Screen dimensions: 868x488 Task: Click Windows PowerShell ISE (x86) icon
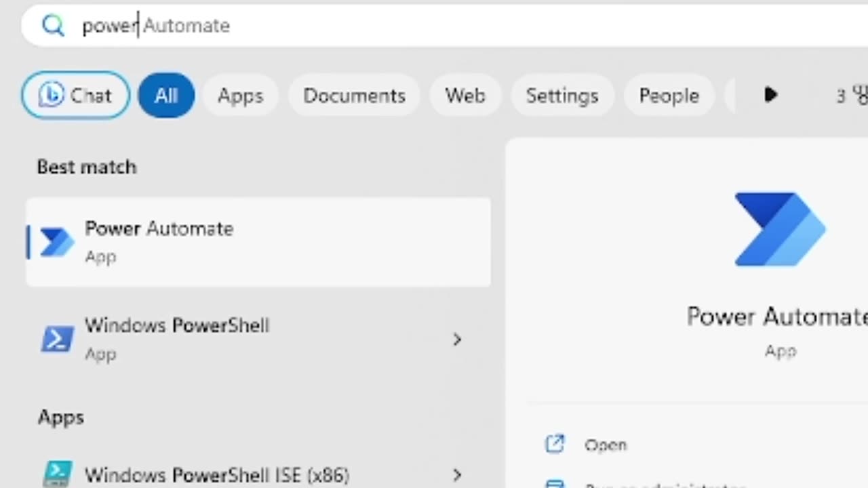(x=58, y=474)
